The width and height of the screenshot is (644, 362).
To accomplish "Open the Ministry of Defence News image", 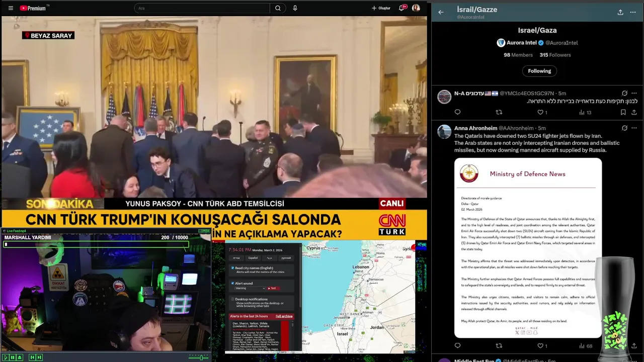I will tap(528, 248).
